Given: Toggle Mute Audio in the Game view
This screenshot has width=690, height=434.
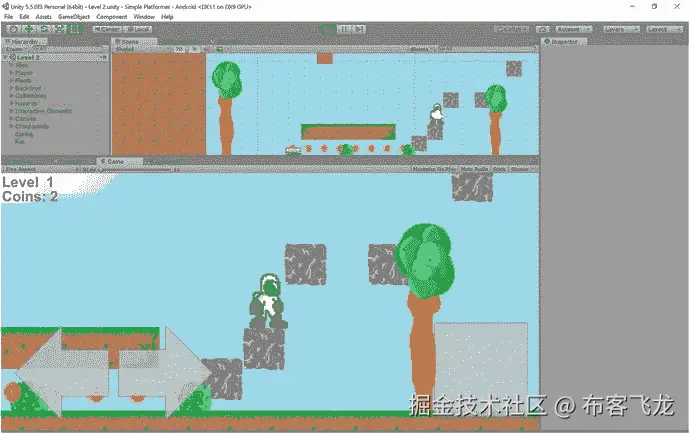Looking at the screenshot, I should (x=474, y=169).
